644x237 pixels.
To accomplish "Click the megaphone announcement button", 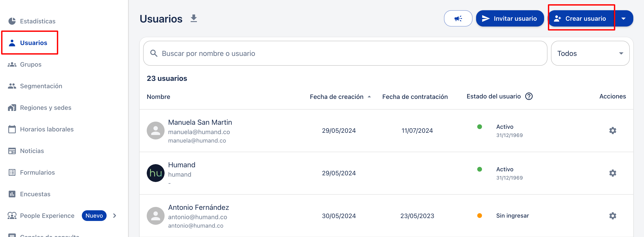I will [x=458, y=18].
